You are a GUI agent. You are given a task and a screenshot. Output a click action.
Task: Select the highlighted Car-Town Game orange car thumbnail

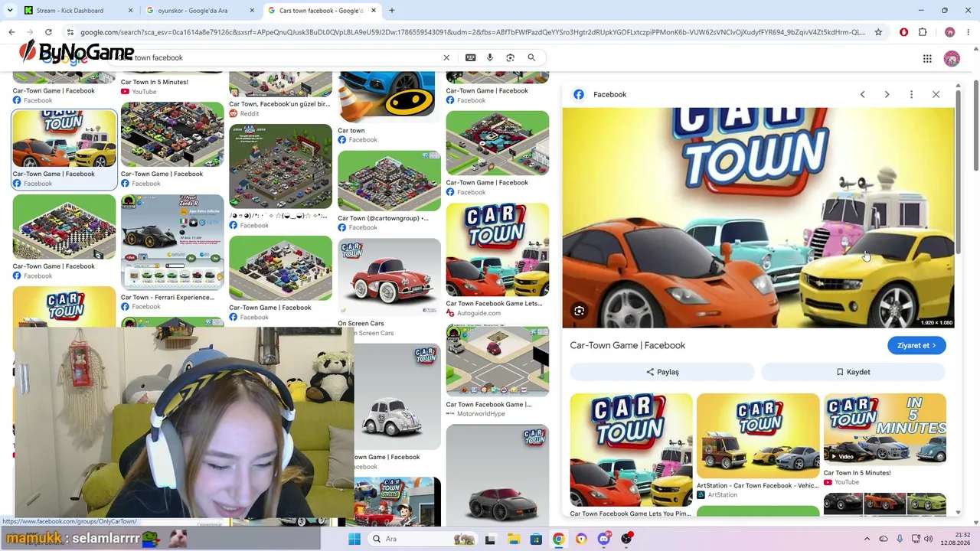(64, 139)
